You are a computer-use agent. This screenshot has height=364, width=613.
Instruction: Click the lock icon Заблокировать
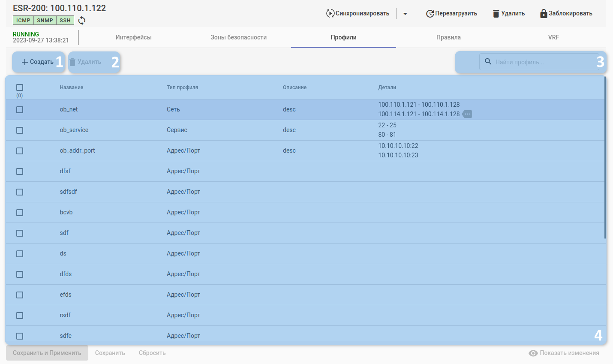(544, 13)
